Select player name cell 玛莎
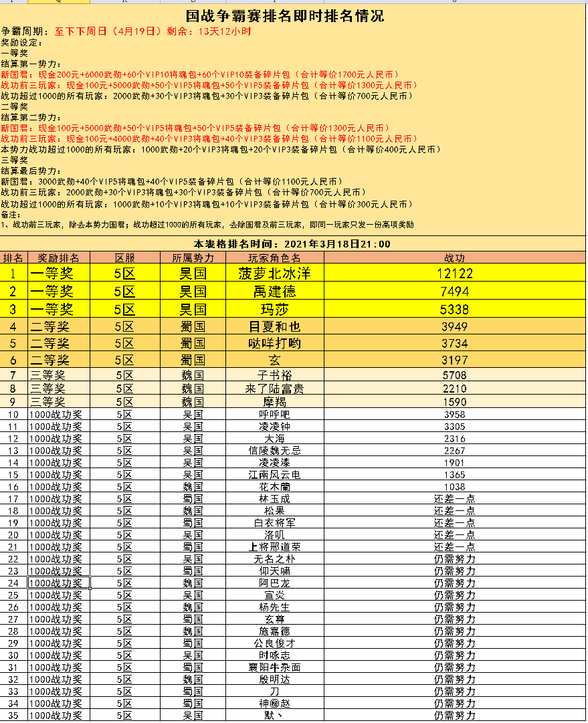Viewport: 588px width, 723px height. (275, 310)
